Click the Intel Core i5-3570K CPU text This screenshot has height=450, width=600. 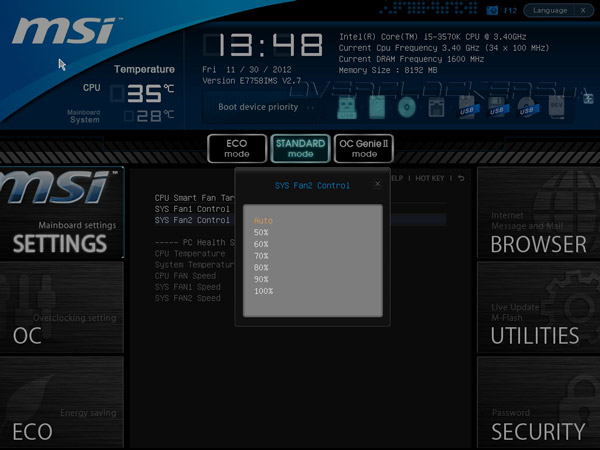click(432, 37)
